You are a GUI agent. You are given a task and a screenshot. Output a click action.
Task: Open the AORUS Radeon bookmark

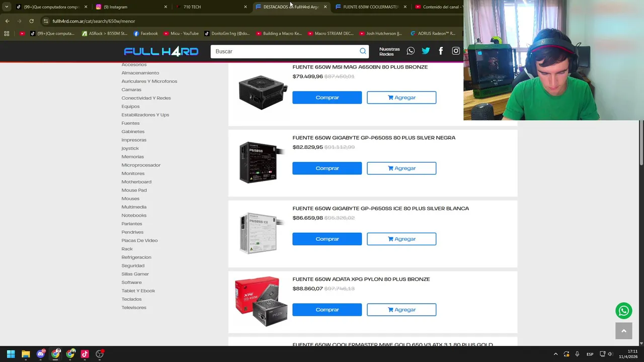(x=433, y=34)
